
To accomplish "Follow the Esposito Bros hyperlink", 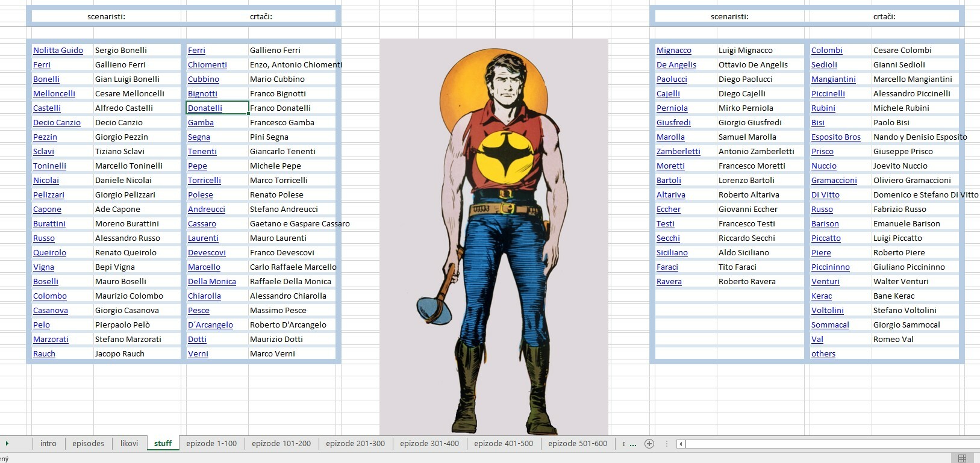I will pos(836,137).
